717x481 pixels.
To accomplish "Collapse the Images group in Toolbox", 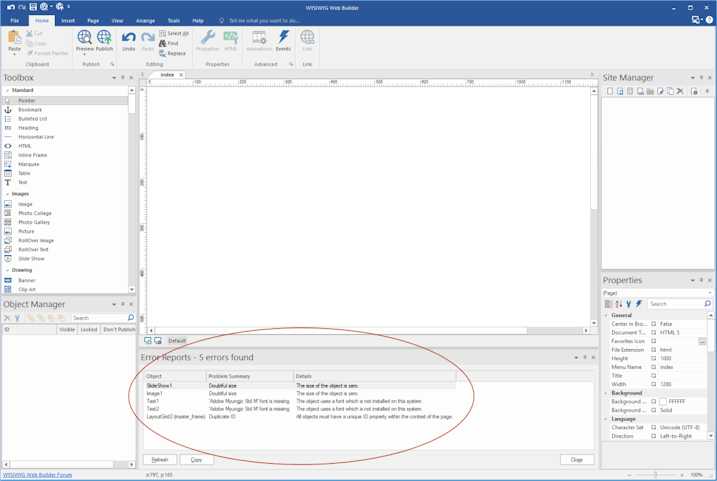I will tap(7, 194).
